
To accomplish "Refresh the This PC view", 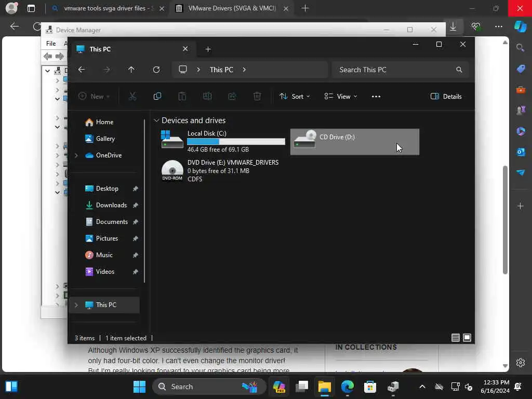I will 156,70.
